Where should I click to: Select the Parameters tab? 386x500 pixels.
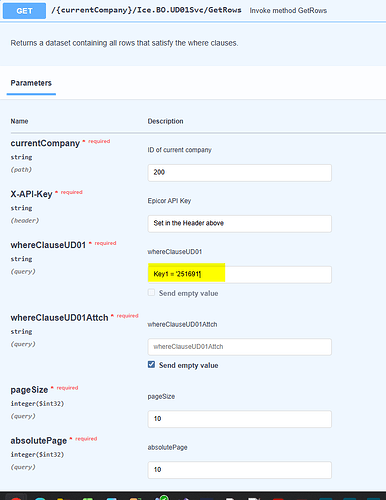(31, 83)
